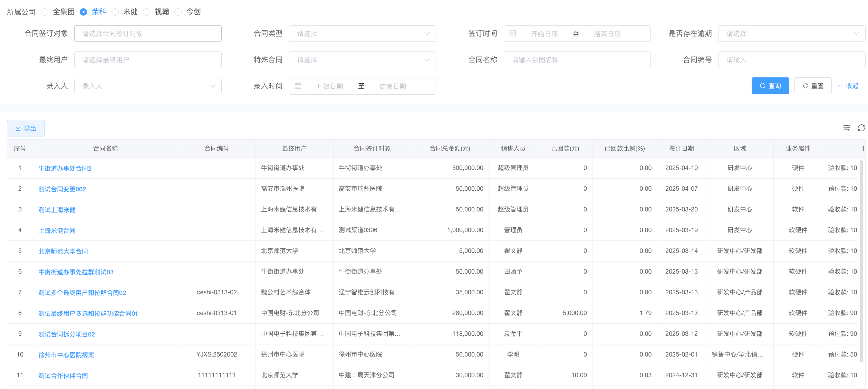Focus the 合同名称 input field

[x=577, y=60]
